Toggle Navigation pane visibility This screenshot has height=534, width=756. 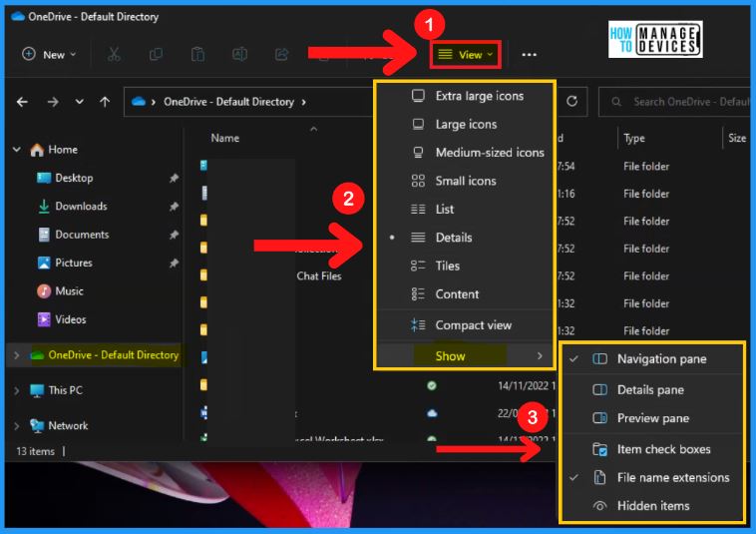tap(652, 359)
